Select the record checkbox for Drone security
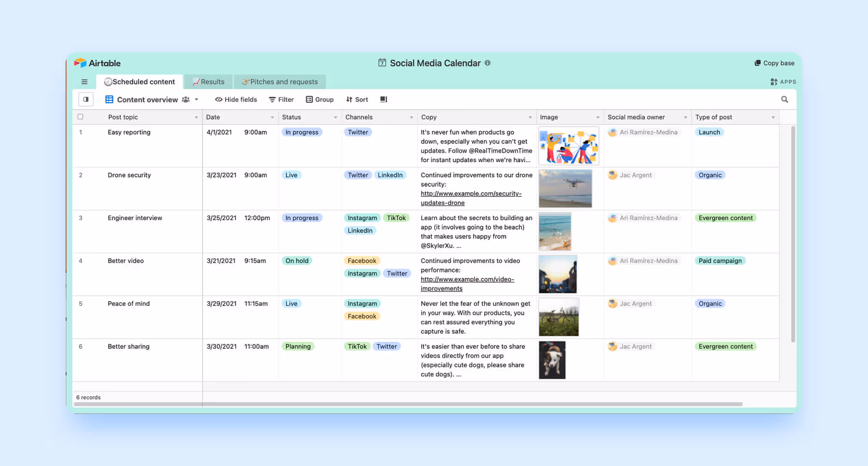This screenshot has width=868, height=466. pos(81,175)
